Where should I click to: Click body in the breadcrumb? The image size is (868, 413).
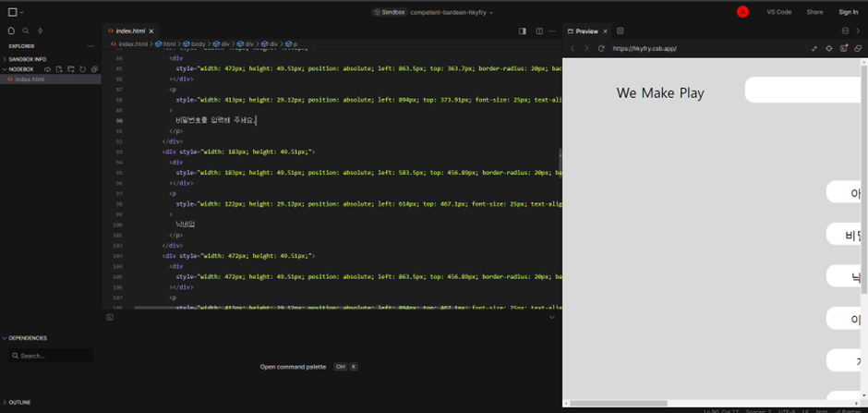199,43
